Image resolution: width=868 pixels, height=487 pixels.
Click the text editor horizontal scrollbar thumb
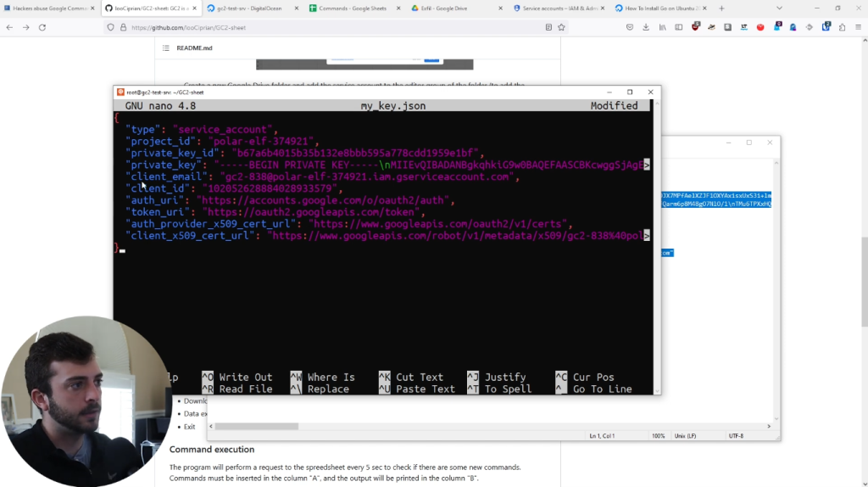pos(256,426)
